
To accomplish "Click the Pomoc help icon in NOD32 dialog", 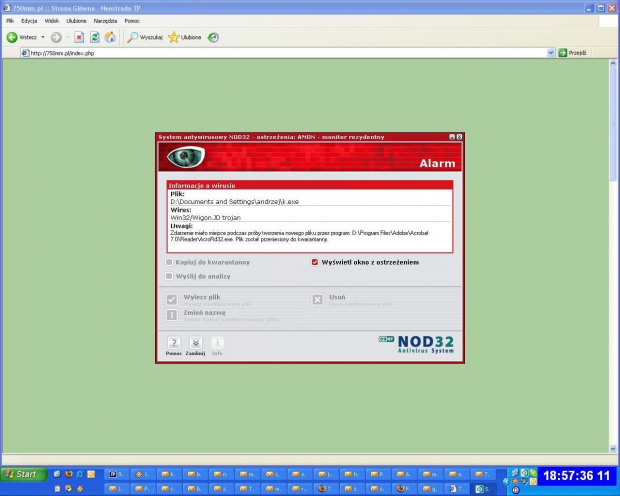I will (172, 342).
